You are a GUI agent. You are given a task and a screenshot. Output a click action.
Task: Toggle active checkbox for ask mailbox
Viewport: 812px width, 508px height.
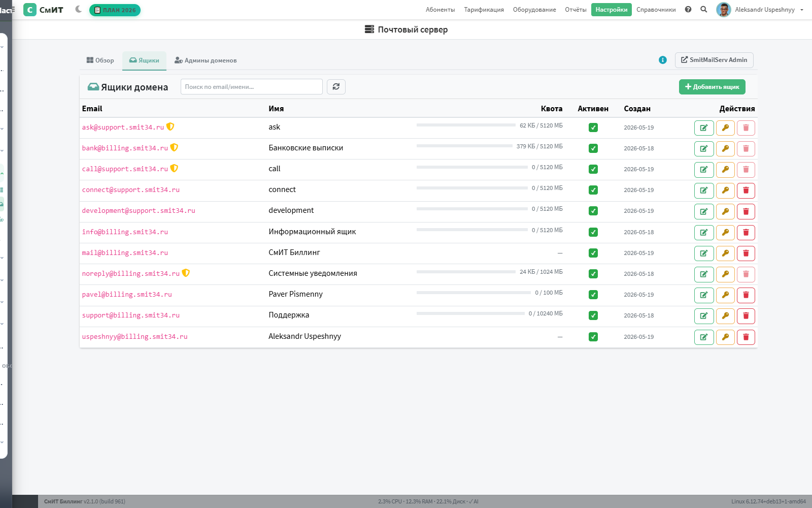coord(593,128)
